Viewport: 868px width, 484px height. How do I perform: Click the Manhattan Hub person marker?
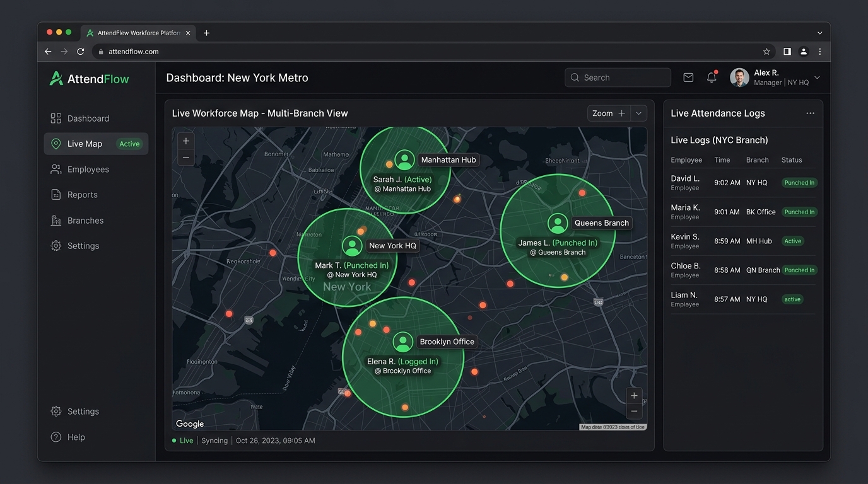(404, 160)
